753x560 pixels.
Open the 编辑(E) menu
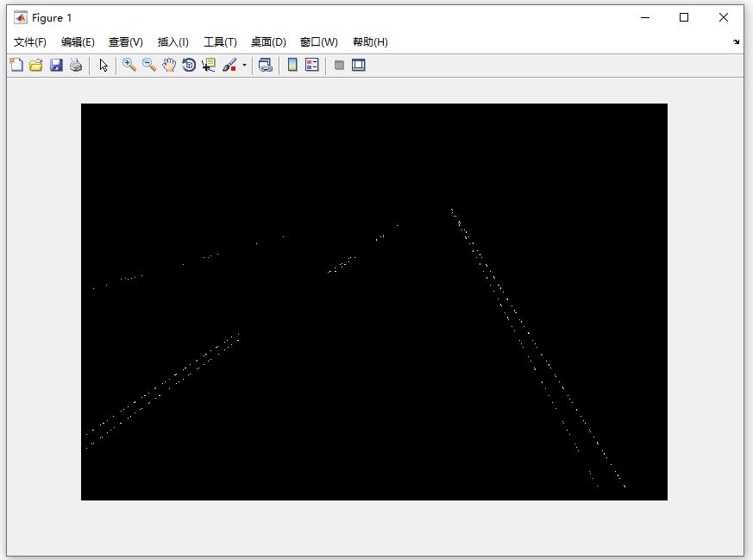pyautogui.click(x=78, y=42)
